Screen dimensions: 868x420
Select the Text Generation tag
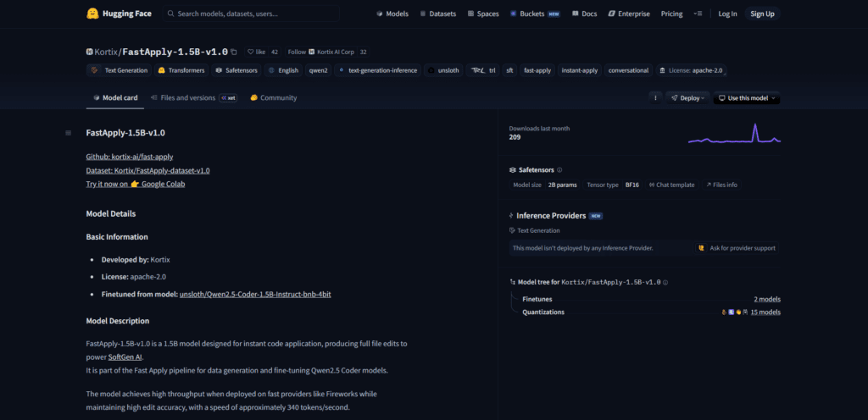coord(120,70)
